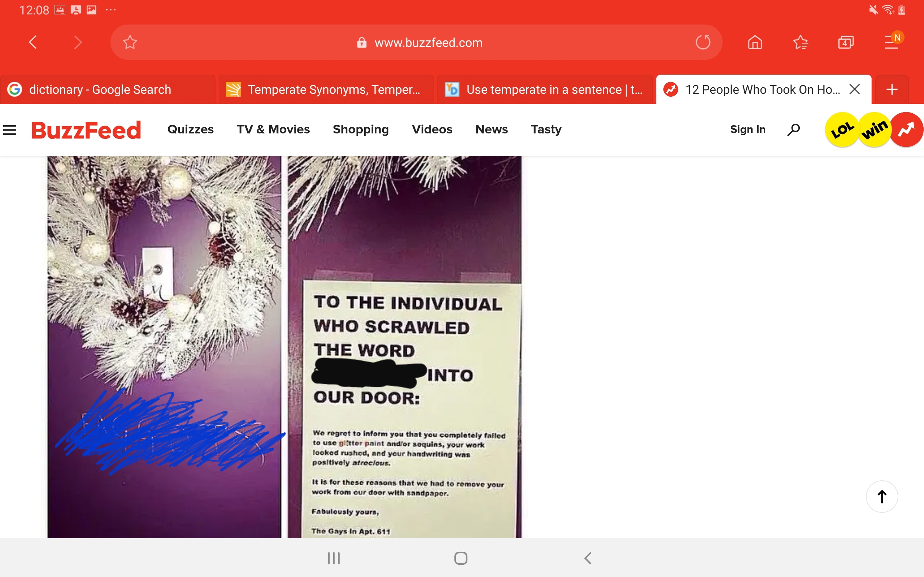Image resolution: width=924 pixels, height=577 pixels.
Task: Open the bookmarks list icon
Action: click(x=800, y=42)
